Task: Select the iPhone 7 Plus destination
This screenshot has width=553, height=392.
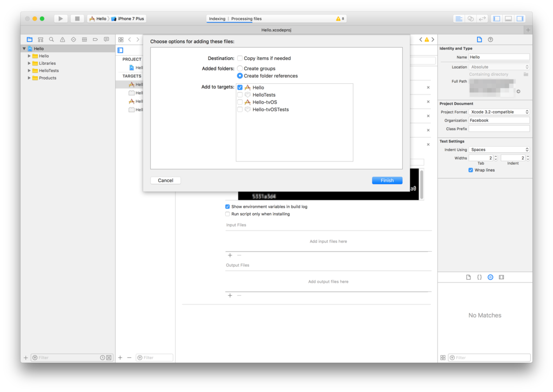Action: click(127, 19)
